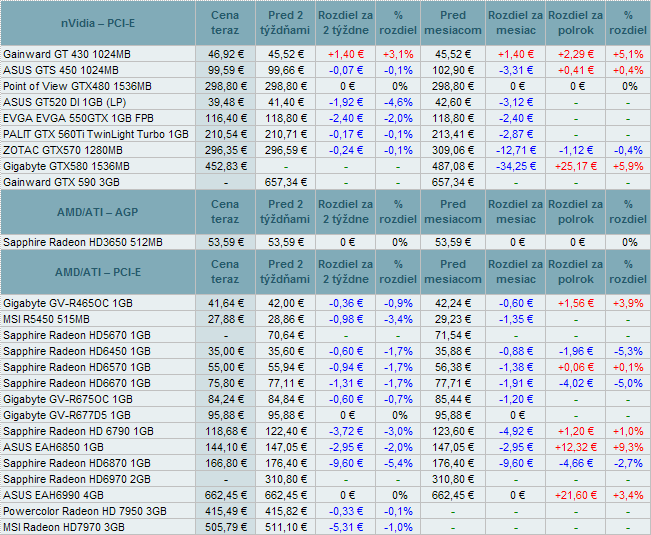Click the 415,49 € current price cell
This screenshot has height=535, width=651.
click(x=225, y=511)
